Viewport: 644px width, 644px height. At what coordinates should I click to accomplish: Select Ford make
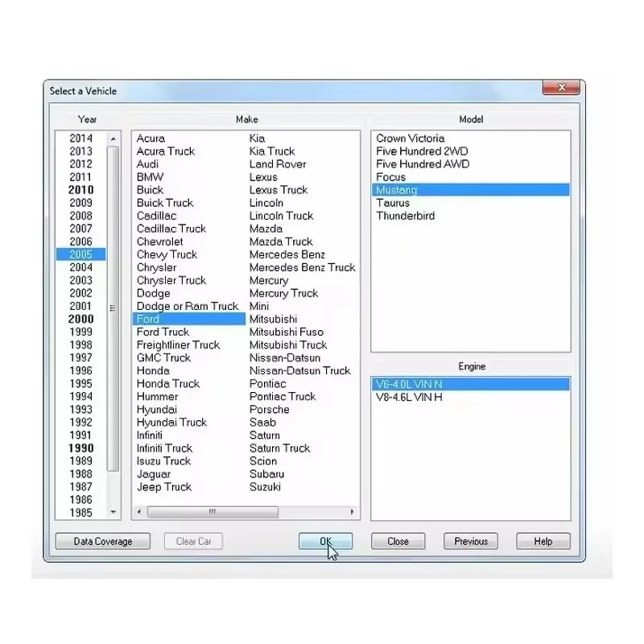click(189, 319)
